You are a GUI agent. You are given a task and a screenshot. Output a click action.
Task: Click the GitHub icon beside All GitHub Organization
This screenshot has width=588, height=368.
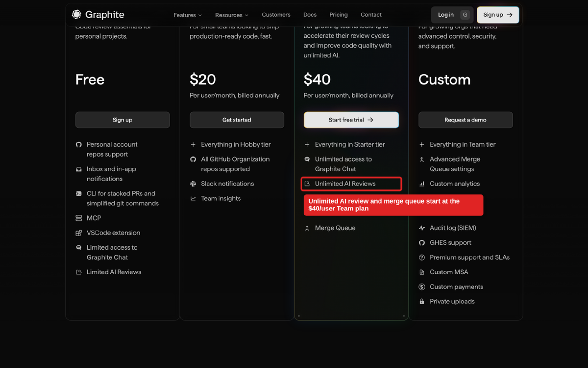193,159
